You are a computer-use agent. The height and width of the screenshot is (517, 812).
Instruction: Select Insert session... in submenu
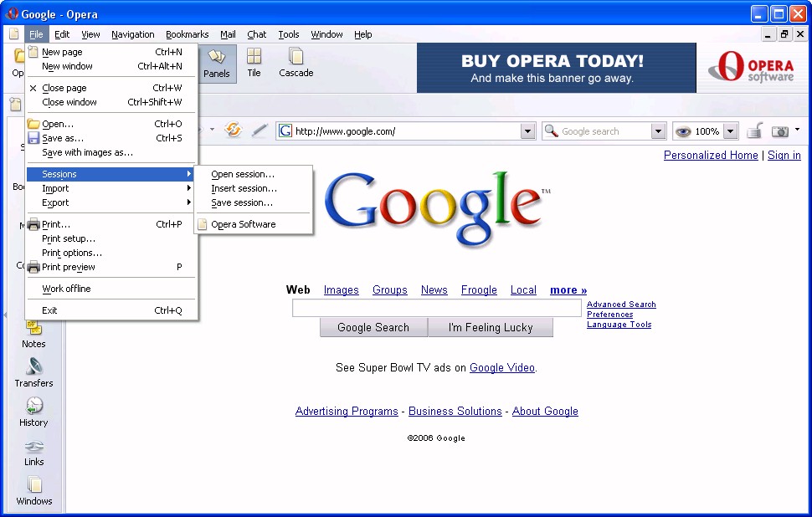point(254,188)
